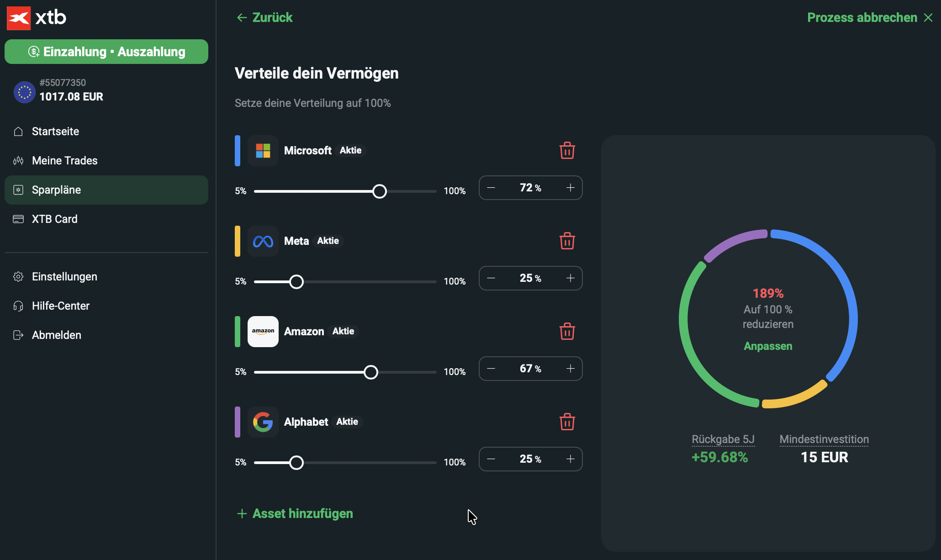The width and height of the screenshot is (941, 560).
Task: Click the Alphabet 25 % input field
Action: pyautogui.click(x=530, y=459)
